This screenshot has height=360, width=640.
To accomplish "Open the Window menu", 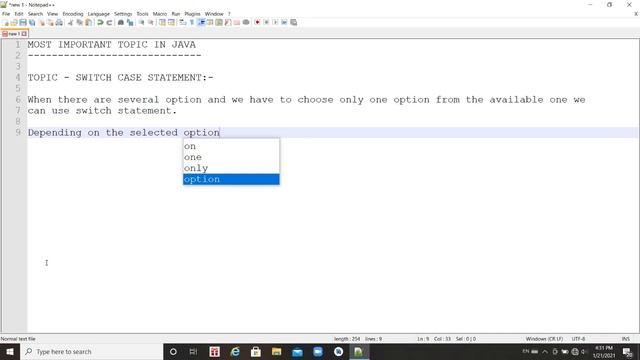I will 214,14.
